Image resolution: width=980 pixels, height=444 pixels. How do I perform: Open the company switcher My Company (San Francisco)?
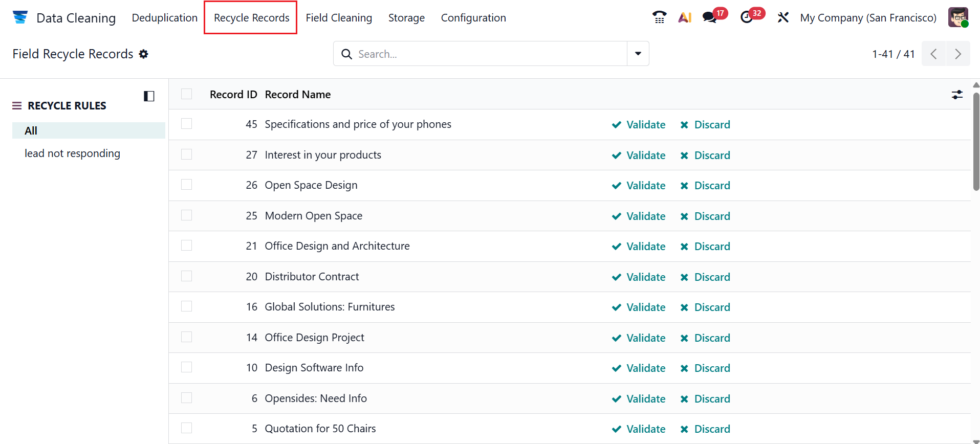pos(868,18)
